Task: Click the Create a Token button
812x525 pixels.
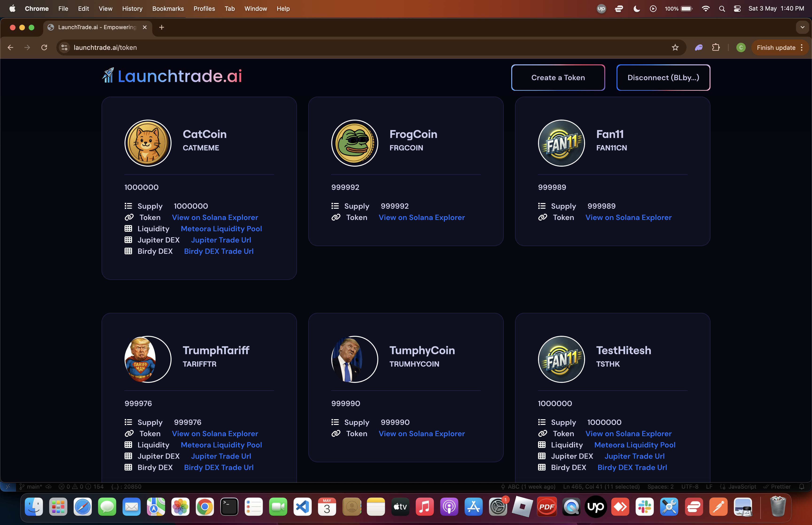Action: click(x=558, y=78)
